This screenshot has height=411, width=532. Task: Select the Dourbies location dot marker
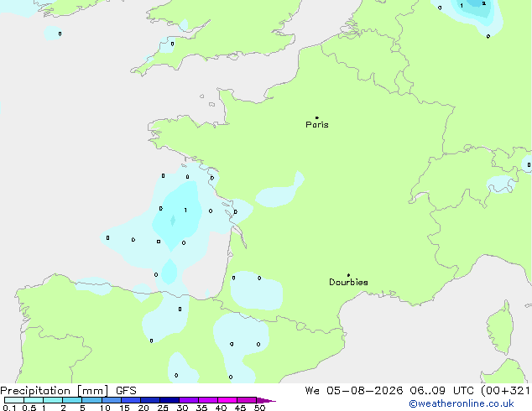[348, 275]
